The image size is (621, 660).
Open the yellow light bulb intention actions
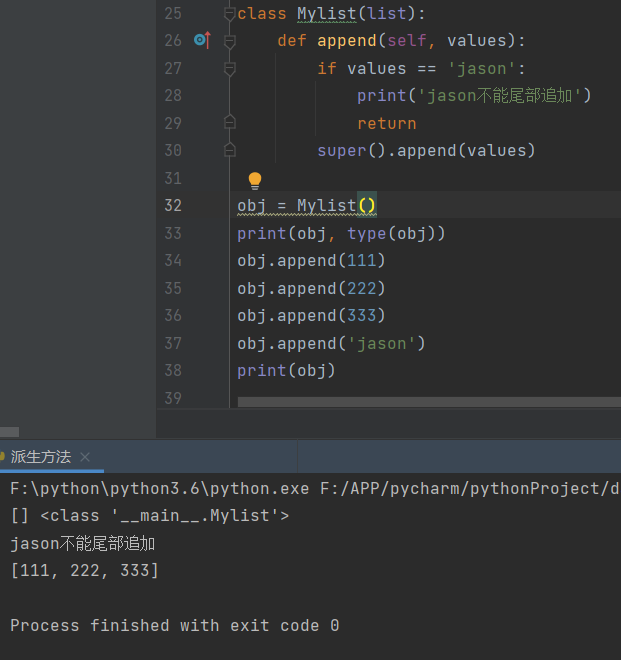255,181
